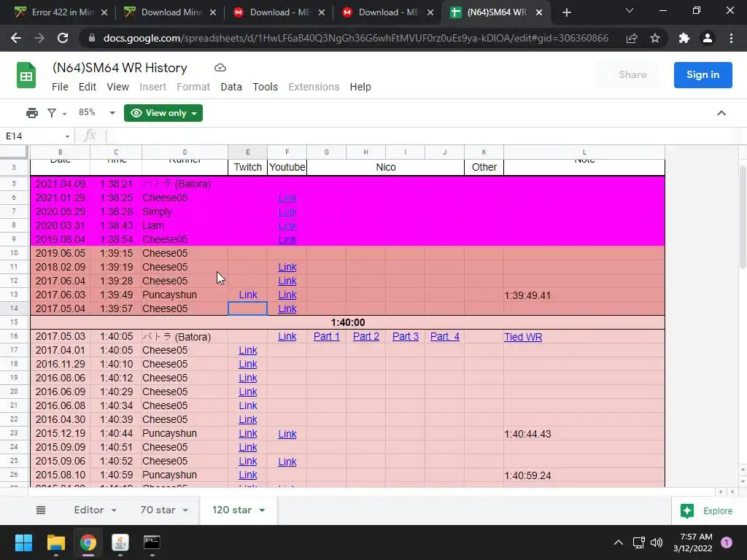Open the Help menu
Screen dimensions: 747x560
(360, 87)
